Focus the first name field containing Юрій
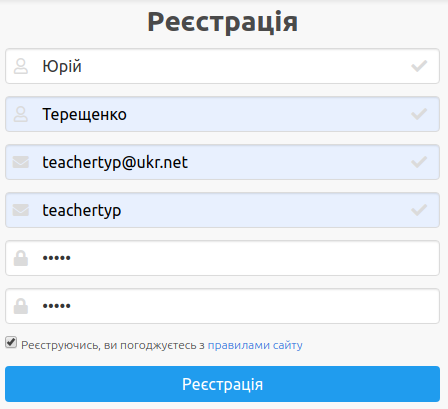448x409 pixels. point(222,66)
